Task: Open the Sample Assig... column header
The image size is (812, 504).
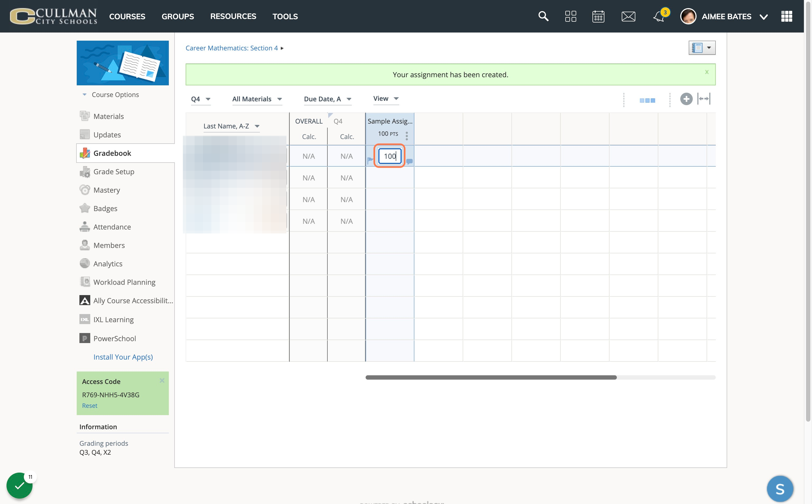Action: [390, 121]
